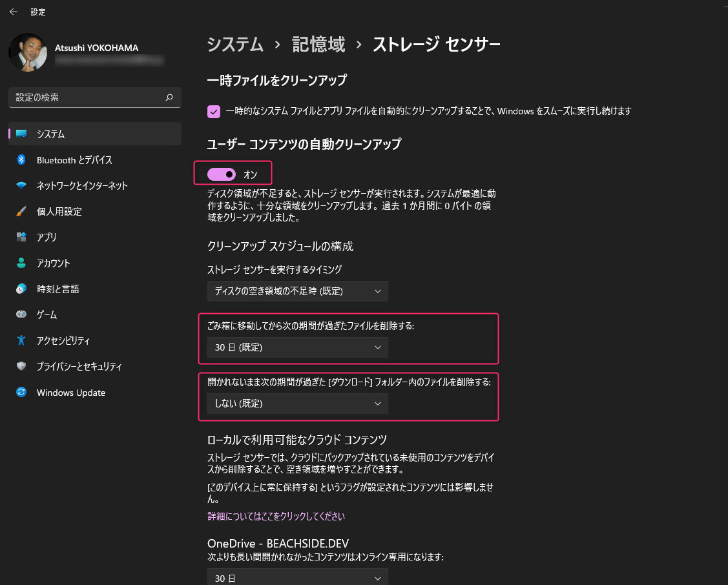Click the network Wi-Fi icon in the sidebar

pyautogui.click(x=21, y=185)
